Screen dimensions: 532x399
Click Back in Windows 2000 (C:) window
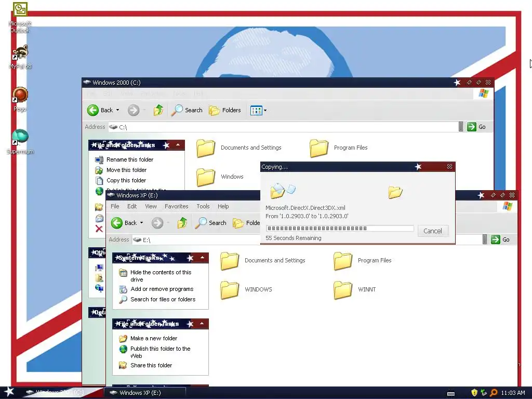(x=100, y=110)
